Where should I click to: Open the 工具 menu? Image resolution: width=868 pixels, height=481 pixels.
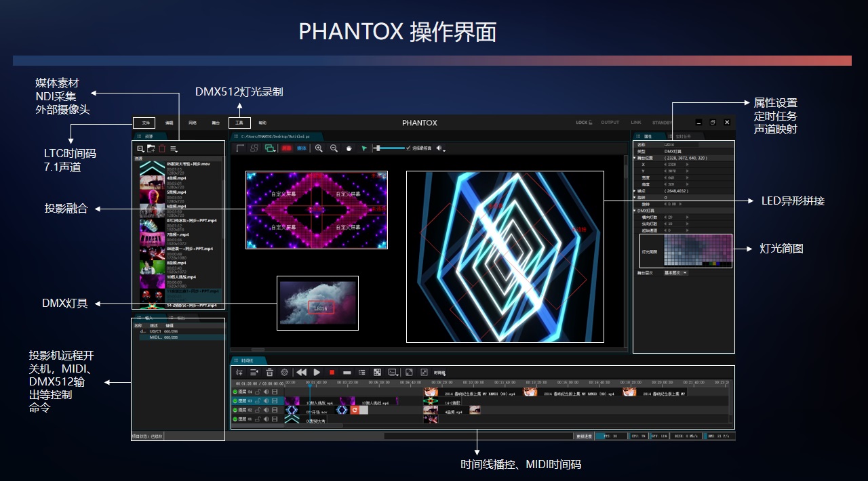point(239,123)
